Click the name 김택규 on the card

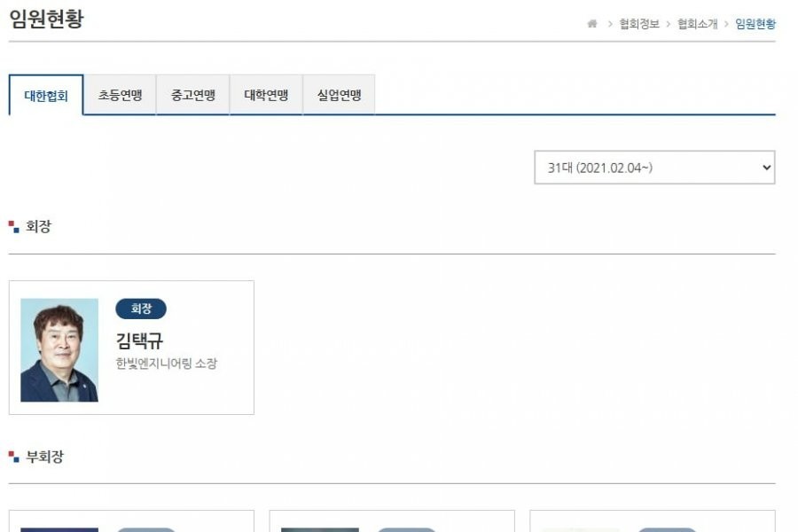[x=139, y=340]
